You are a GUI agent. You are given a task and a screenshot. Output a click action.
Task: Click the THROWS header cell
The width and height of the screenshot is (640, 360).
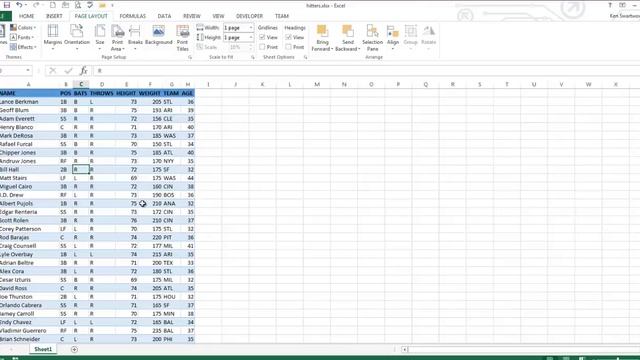pos(102,93)
